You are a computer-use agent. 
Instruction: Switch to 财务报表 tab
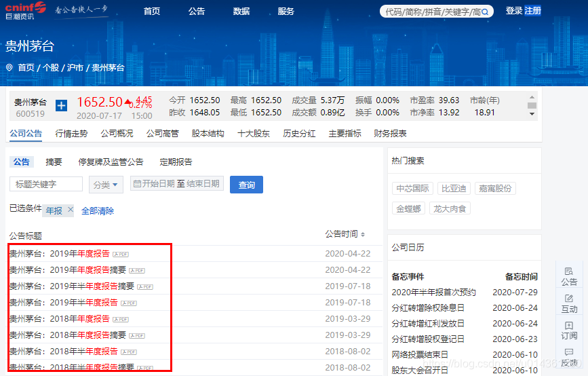[x=390, y=134]
